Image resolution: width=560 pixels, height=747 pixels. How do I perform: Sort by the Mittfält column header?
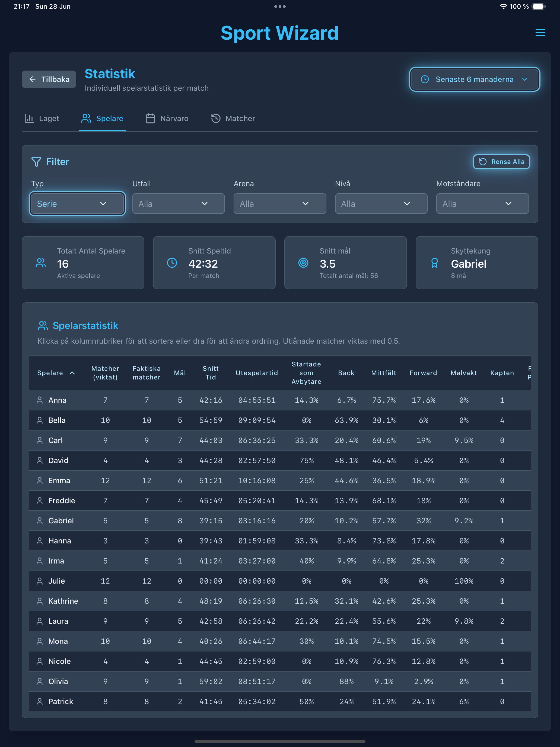384,373
